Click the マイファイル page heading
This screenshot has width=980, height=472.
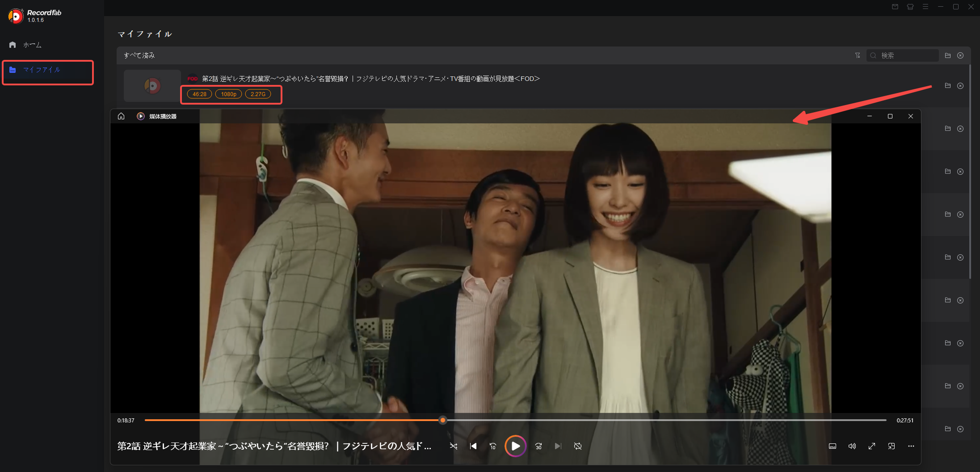(145, 34)
